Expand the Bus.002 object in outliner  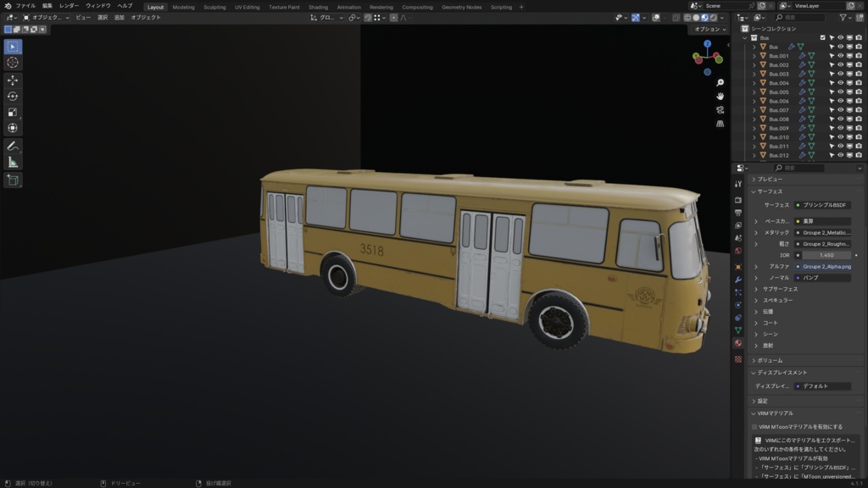[754, 64]
